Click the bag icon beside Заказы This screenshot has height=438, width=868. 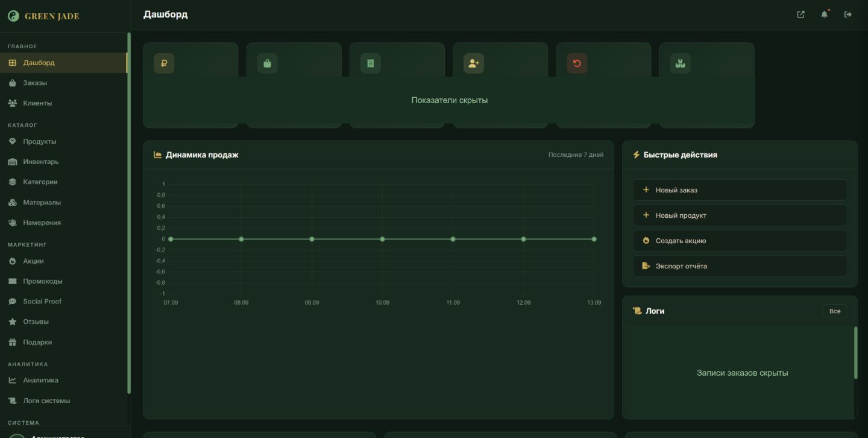[x=12, y=83]
